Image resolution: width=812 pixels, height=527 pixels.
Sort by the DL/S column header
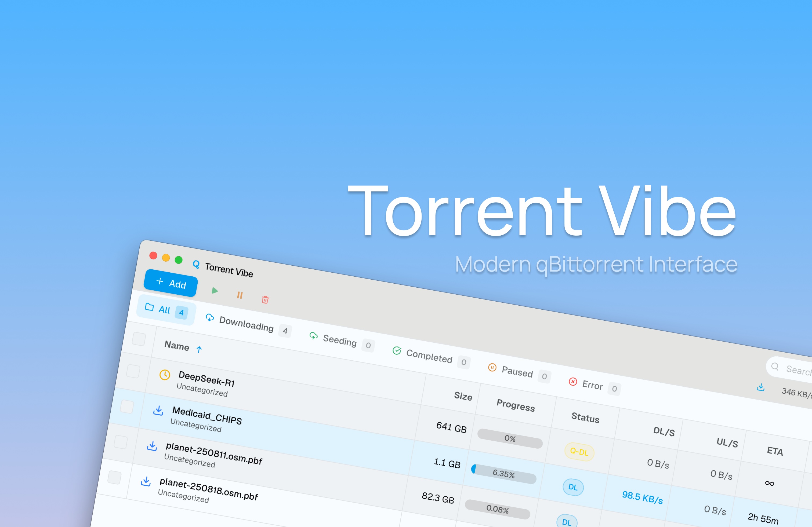pos(664,431)
